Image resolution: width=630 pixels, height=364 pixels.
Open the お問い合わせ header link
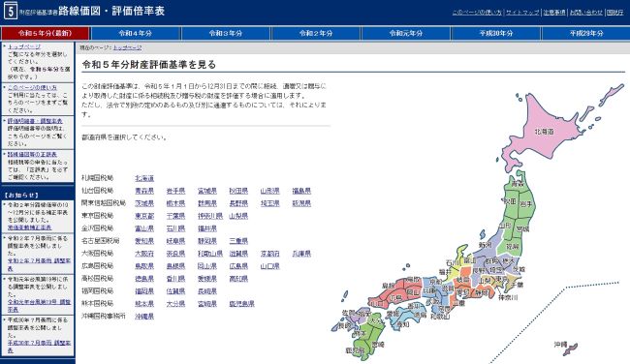point(586,13)
